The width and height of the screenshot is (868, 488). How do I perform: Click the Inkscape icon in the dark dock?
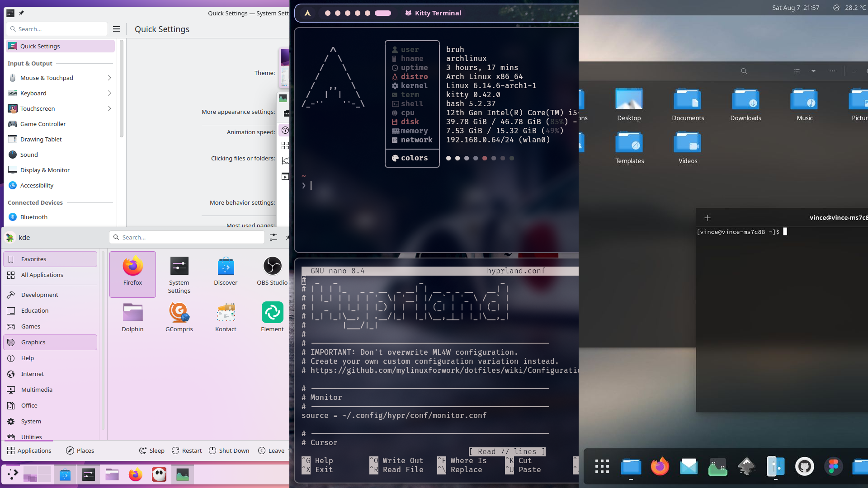pyautogui.click(x=747, y=466)
